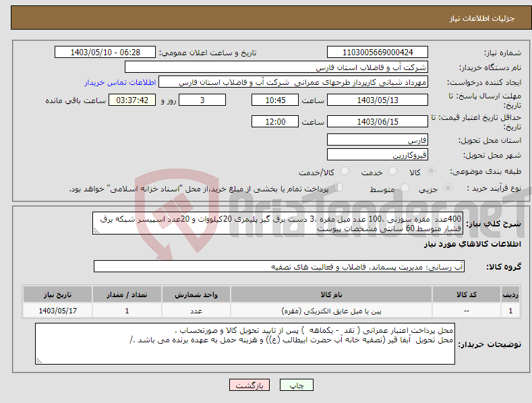
Task: Click the delivery province field فارس
Action: tap(378, 139)
